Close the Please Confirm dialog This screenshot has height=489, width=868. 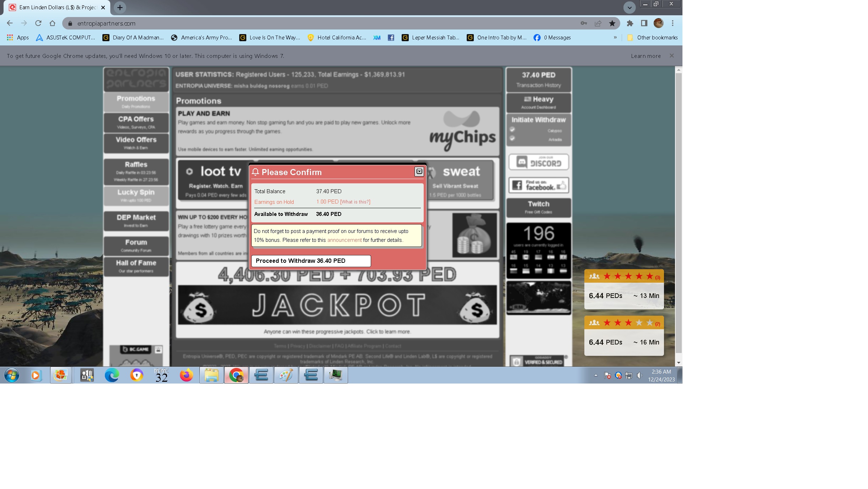coord(419,172)
